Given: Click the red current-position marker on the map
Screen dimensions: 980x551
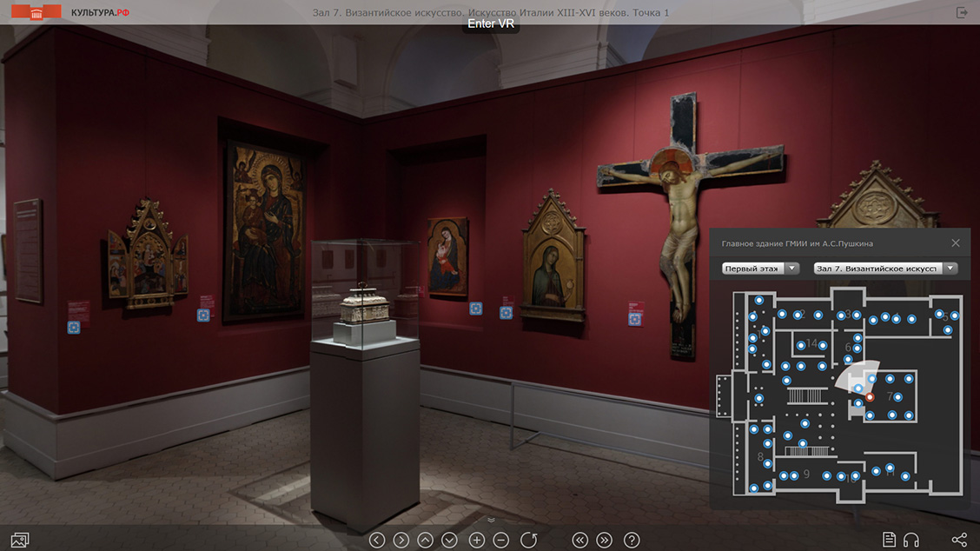Looking at the screenshot, I should 870,397.
